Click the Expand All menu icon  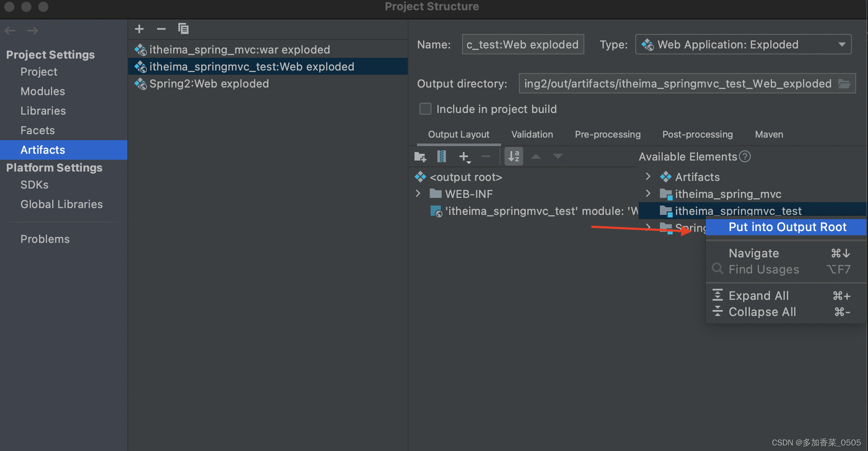pyautogui.click(x=718, y=295)
